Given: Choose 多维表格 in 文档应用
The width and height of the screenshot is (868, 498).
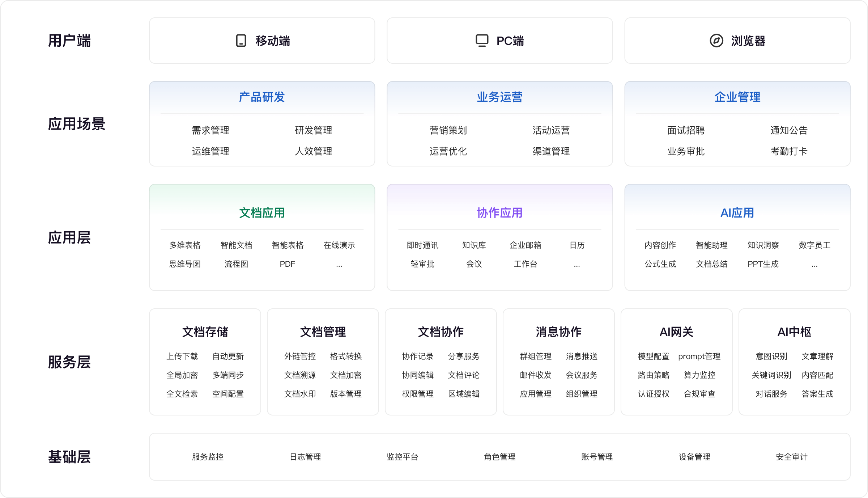Looking at the screenshot, I should [185, 245].
